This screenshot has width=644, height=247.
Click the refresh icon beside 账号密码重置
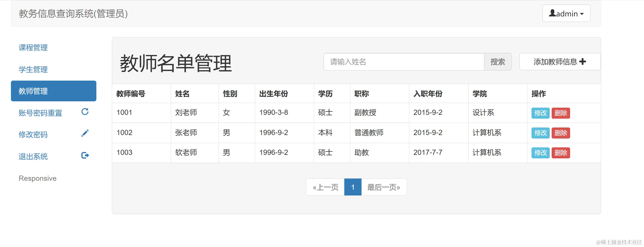[x=85, y=112]
